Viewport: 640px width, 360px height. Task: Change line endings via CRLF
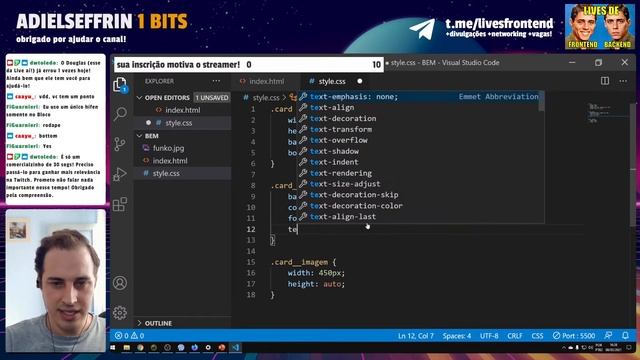(x=515, y=336)
